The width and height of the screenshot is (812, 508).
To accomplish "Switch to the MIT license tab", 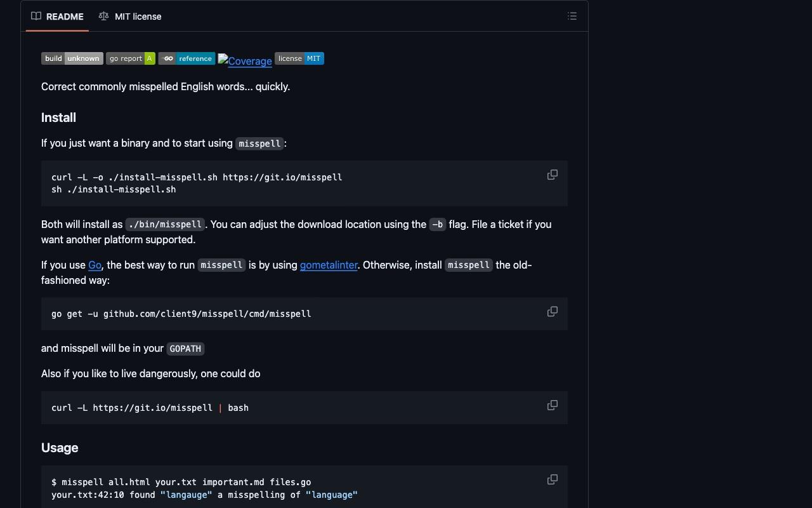I will [130, 17].
